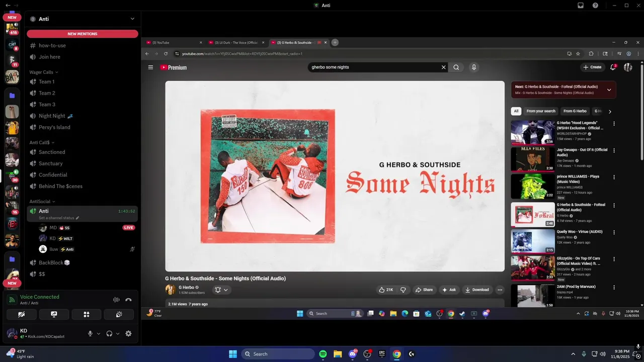Screen dimensions: 644x362
Task: Click the YouTube magnifier search button
Action: point(456,67)
